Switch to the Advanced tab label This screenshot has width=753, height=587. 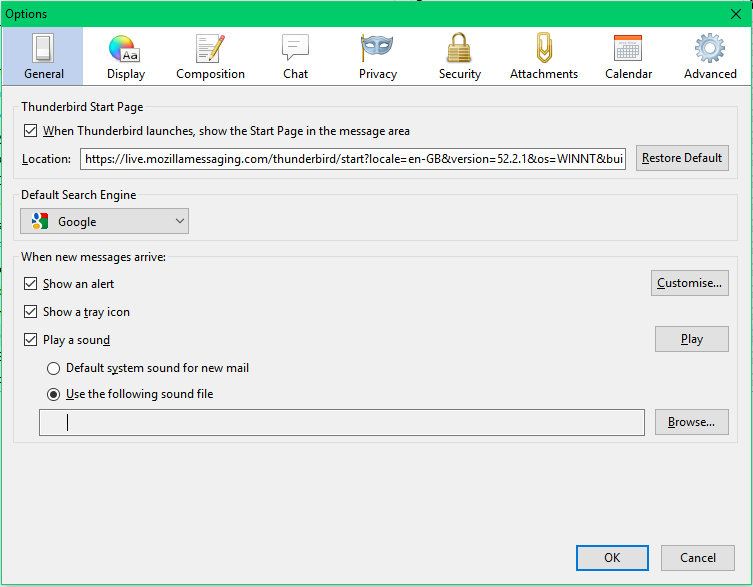[710, 74]
